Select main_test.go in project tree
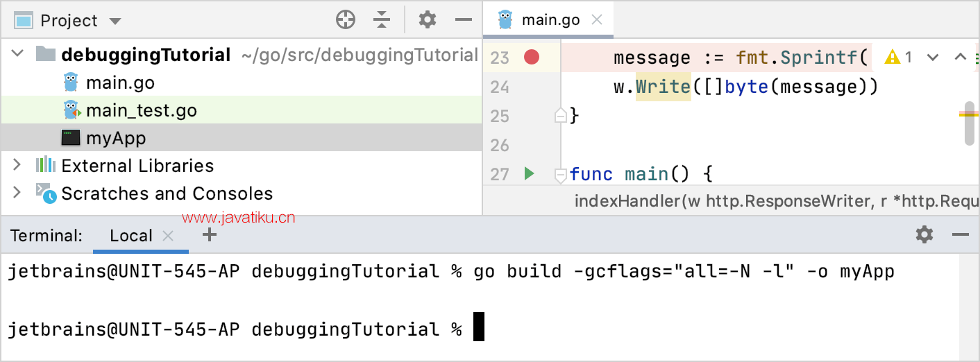980x362 pixels. (240, 110)
